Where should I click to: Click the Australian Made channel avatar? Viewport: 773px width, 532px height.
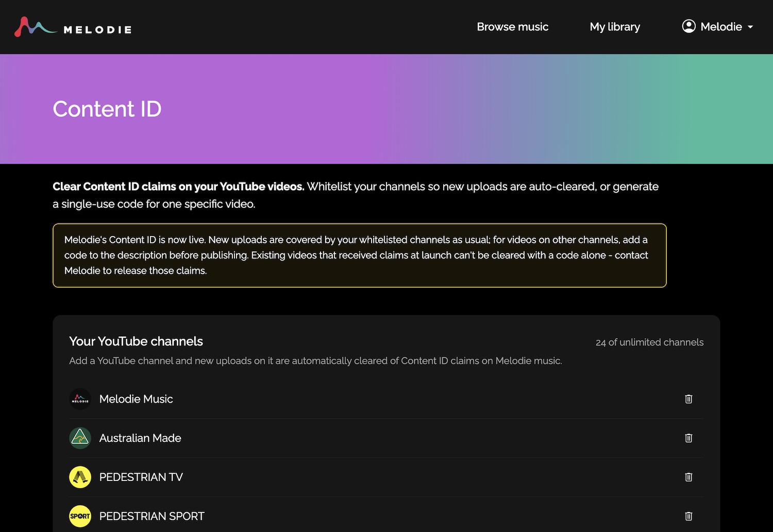click(x=80, y=438)
